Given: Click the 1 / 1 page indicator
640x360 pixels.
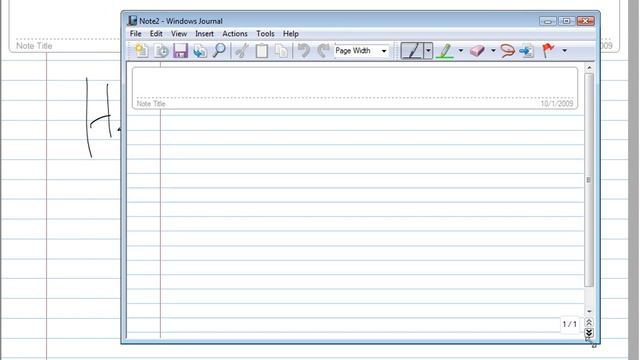Looking at the screenshot, I should click(569, 324).
